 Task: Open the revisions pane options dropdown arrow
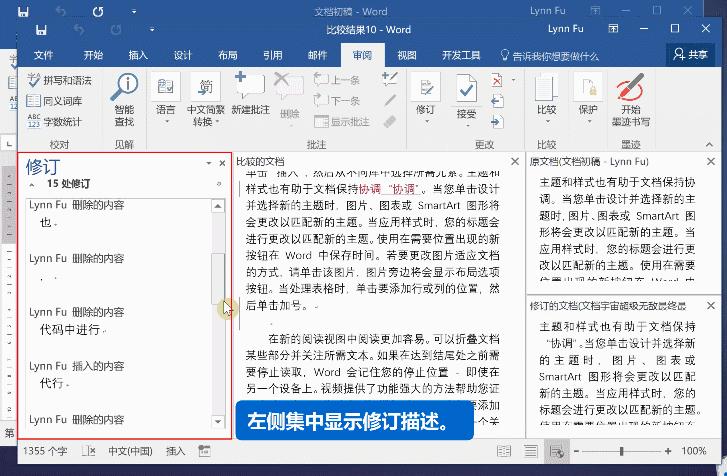[209, 163]
